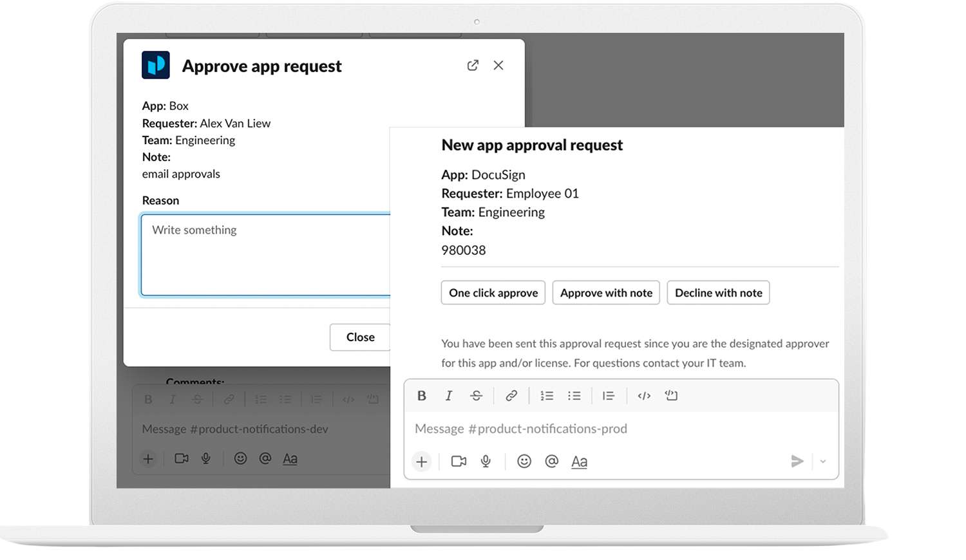Image resolution: width=966 pixels, height=560 pixels.
Task: Click Decline with note button
Action: point(719,293)
